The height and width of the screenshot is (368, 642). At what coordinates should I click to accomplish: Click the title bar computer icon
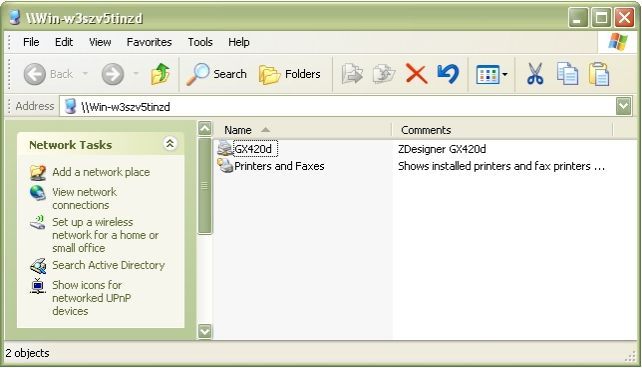pos(15,18)
